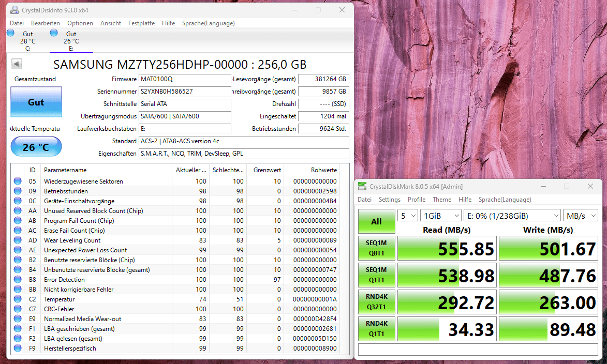Click status orb for Wear Leveling Count row
Screen dimensions: 607x364
pos(18,240)
